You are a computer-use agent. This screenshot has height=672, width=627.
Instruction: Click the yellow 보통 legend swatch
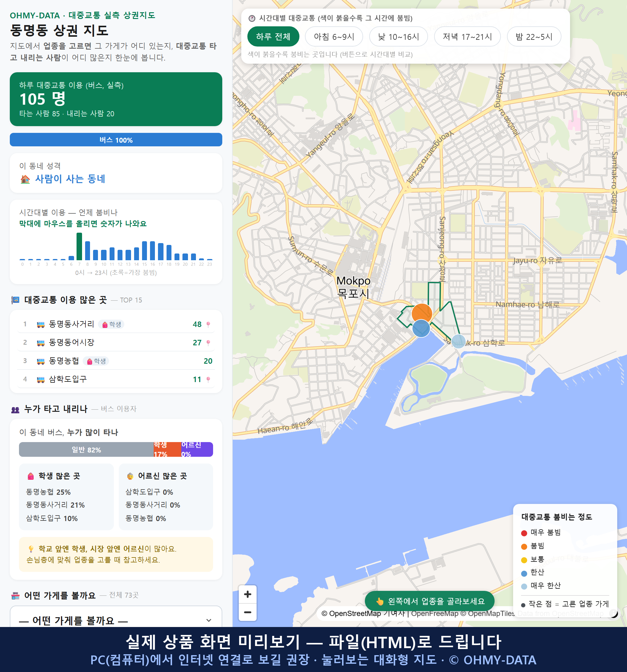click(x=524, y=560)
